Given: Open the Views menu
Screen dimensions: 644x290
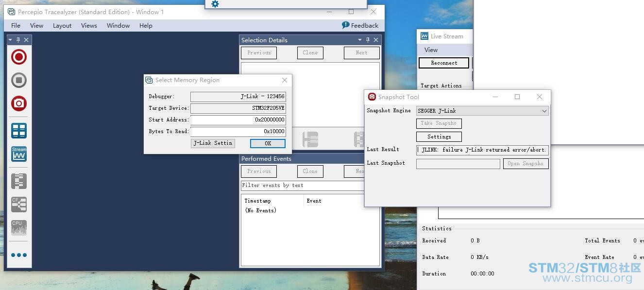Looking at the screenshot, I should click(89, 25).
